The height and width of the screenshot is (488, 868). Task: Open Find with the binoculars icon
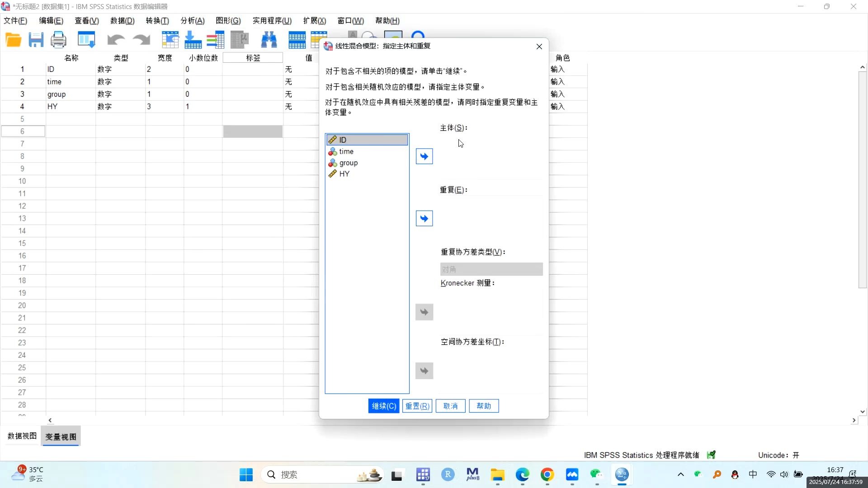(269, 40)
